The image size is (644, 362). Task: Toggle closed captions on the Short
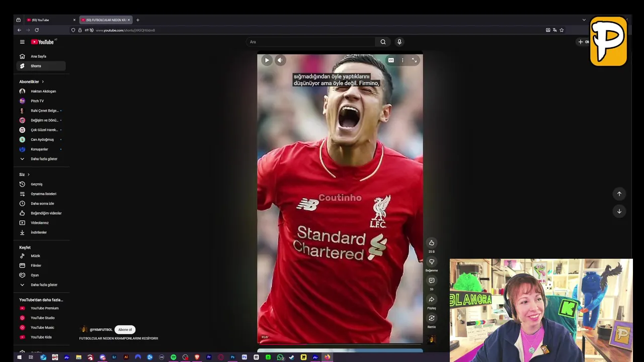(391, 60)
